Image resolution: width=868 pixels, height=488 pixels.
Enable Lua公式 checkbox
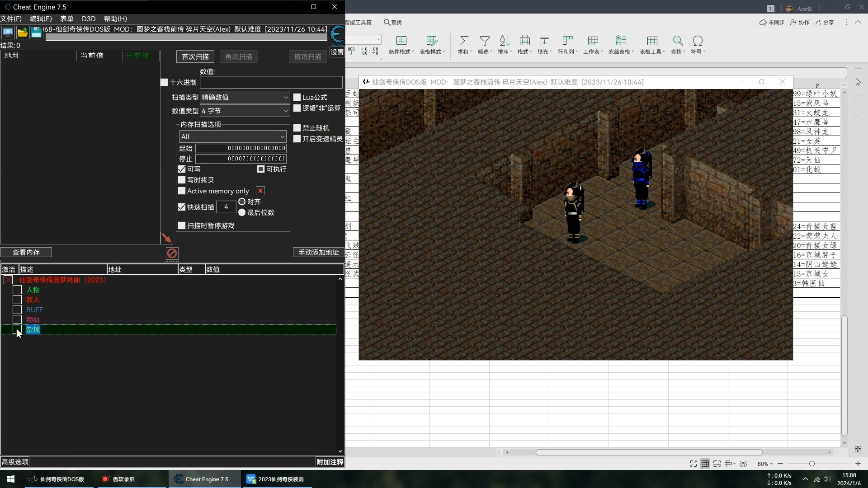[x=297, y=97]
